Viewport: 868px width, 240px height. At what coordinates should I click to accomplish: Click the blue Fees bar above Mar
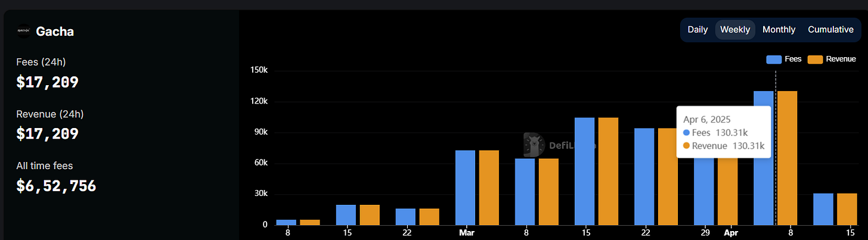click(465, 188)
